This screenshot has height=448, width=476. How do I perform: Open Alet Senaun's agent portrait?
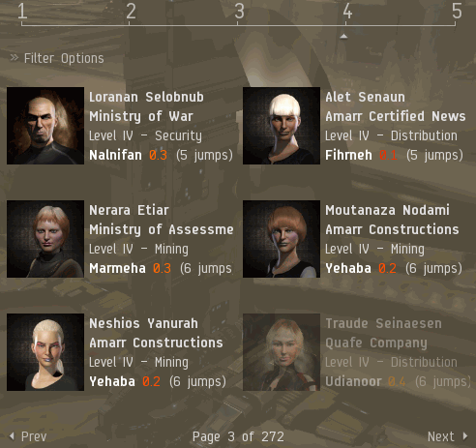coord(282,126)
